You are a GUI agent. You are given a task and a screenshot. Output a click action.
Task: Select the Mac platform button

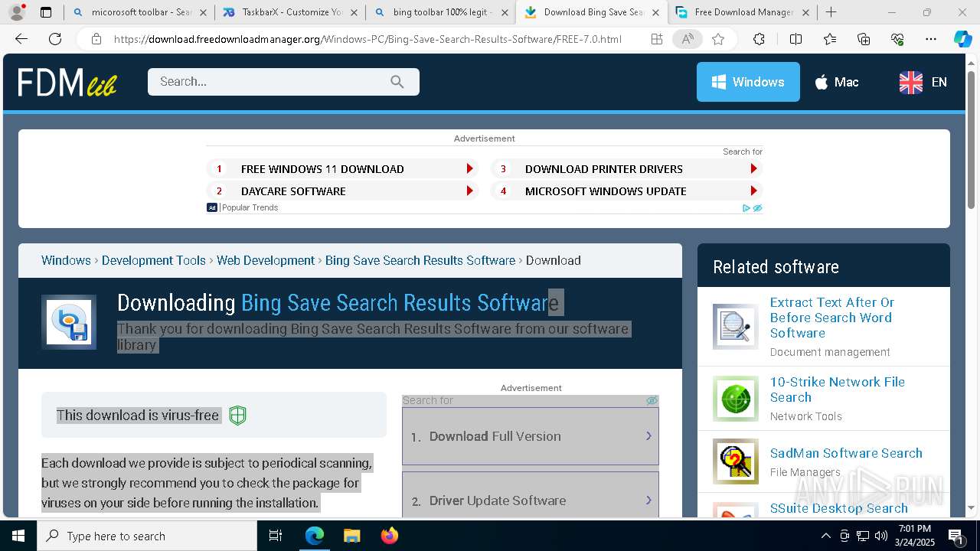pos(836,82)
